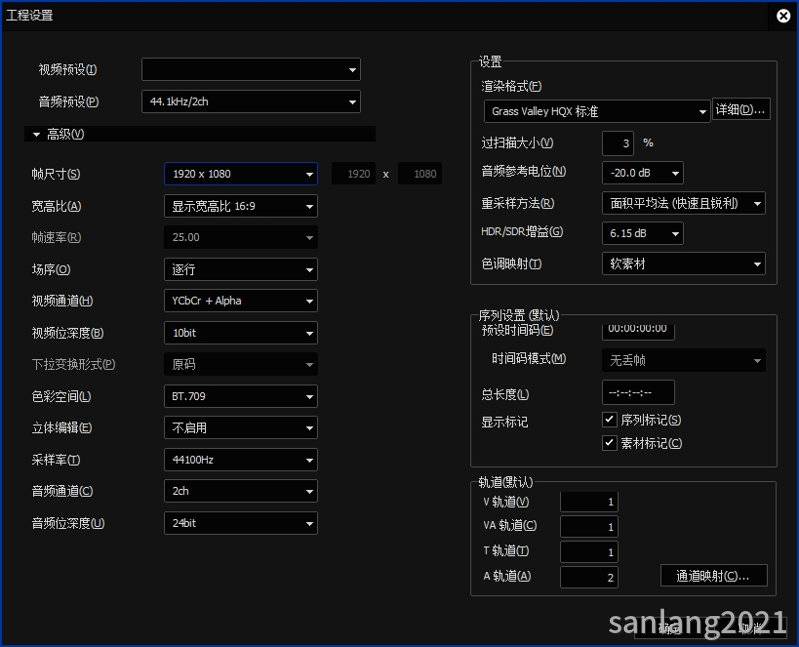This screenshot has width=799, height=647.
Task: Open the 立体编辑 不启用 dropdown
Action: tap(241, 427)
